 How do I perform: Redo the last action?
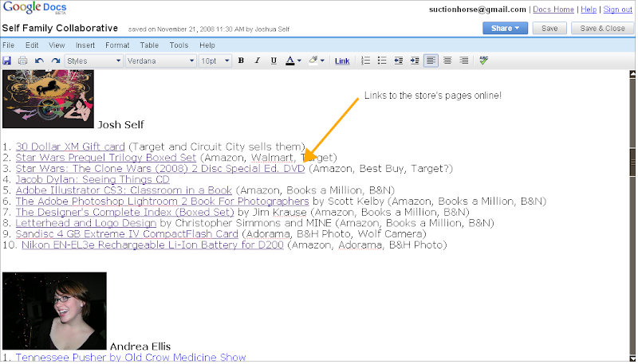click(55, 61)
